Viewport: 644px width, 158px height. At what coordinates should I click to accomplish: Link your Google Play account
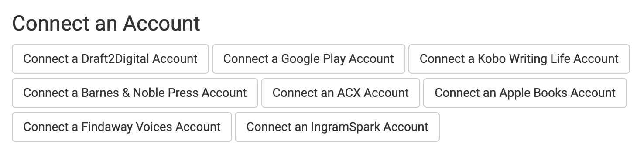coord(308,58)
